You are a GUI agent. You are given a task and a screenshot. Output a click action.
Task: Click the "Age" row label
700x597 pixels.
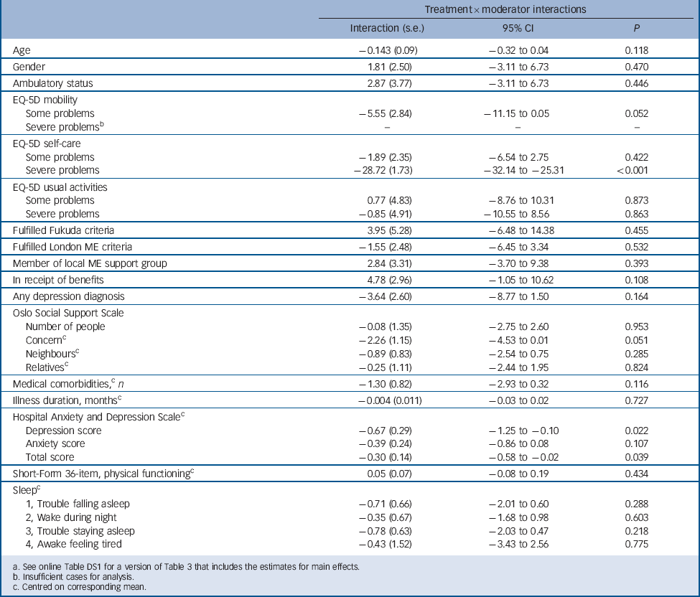pyautogui.click(x=22, y=50)
